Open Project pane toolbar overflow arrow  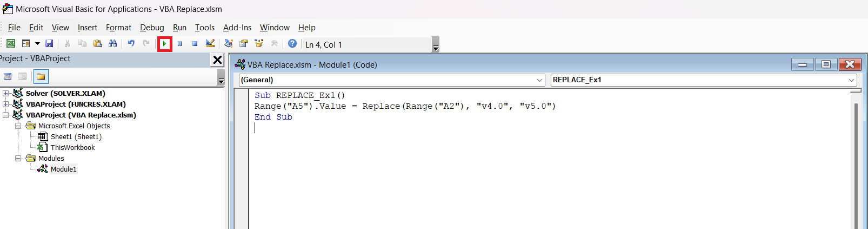coord(221,77)
